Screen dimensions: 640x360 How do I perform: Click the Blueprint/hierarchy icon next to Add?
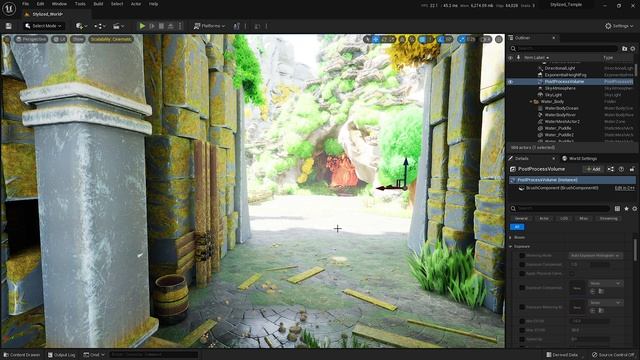click(611, 169)
